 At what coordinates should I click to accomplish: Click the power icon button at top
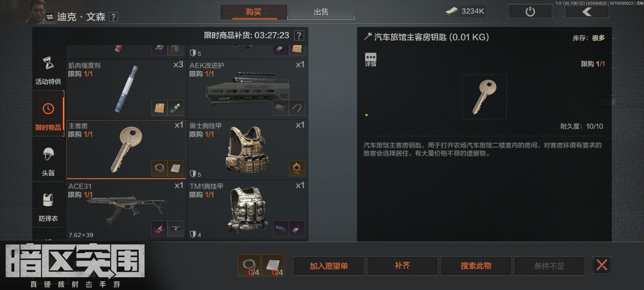click(x=530, y=11)
